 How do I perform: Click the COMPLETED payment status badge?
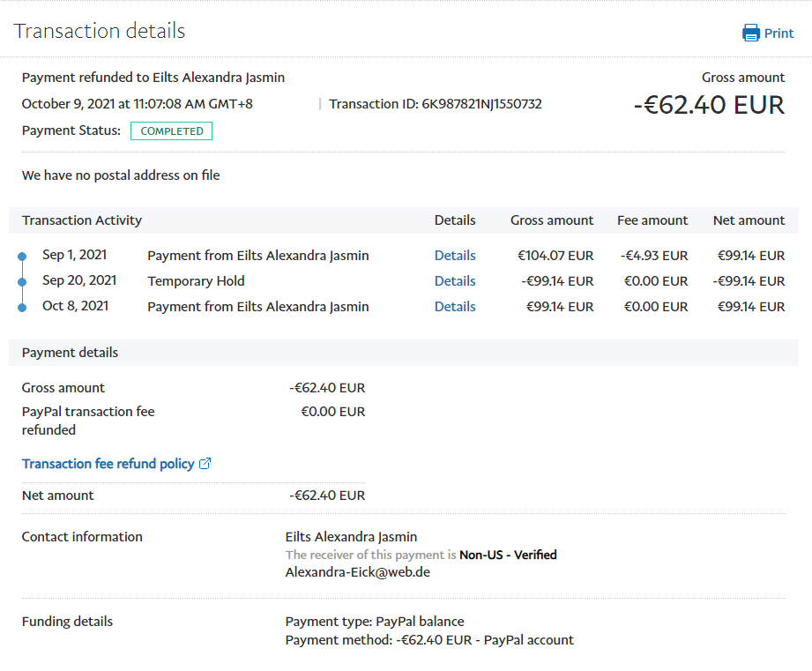point(171,131)
